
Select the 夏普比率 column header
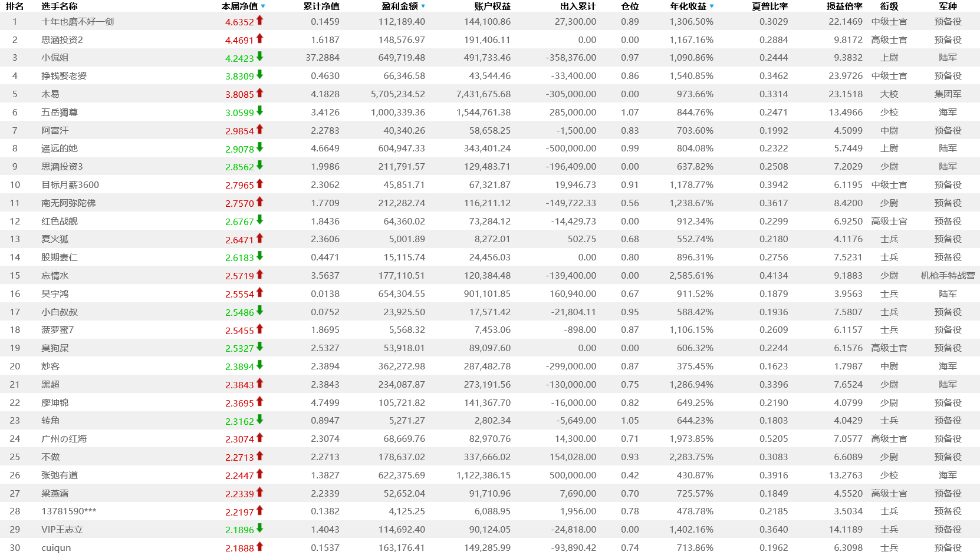770,6
